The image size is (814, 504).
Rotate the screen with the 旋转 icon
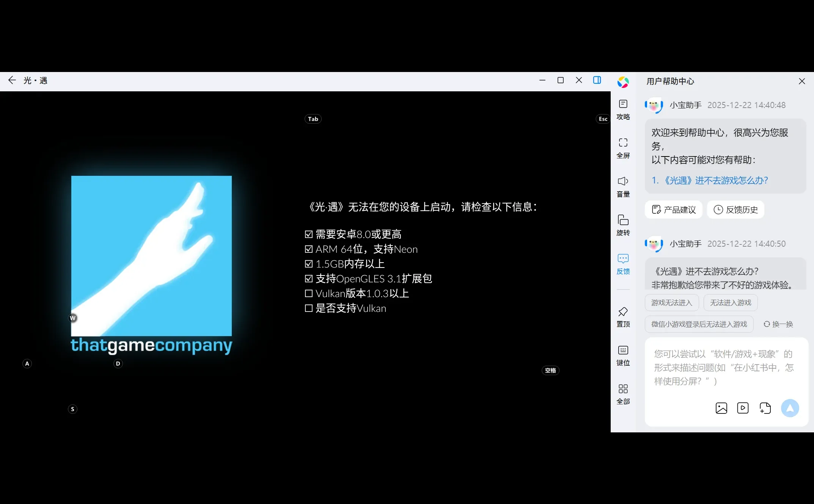click(623, 225)
